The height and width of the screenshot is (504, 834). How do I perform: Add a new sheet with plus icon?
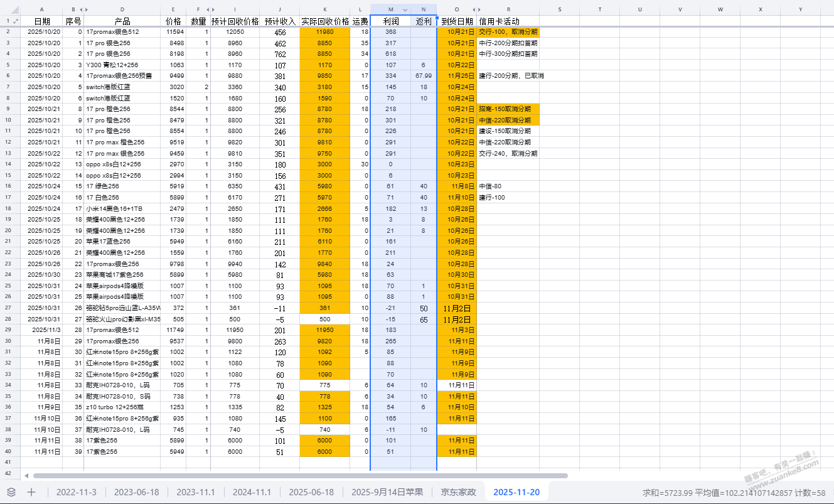(x=31, y=492)
